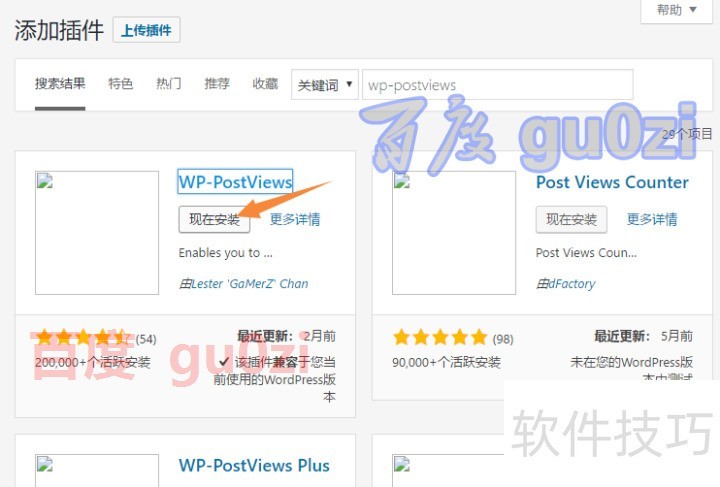The width and height of the screenshot is (720, 487).
Task: Open the WP-PostViews plugin title link
Action: click(235, 182)
